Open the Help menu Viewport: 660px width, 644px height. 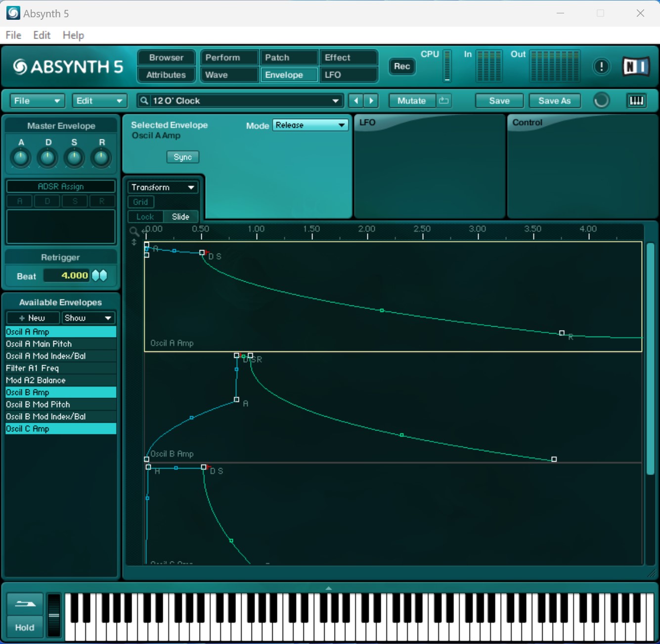(x=73, y=35)
